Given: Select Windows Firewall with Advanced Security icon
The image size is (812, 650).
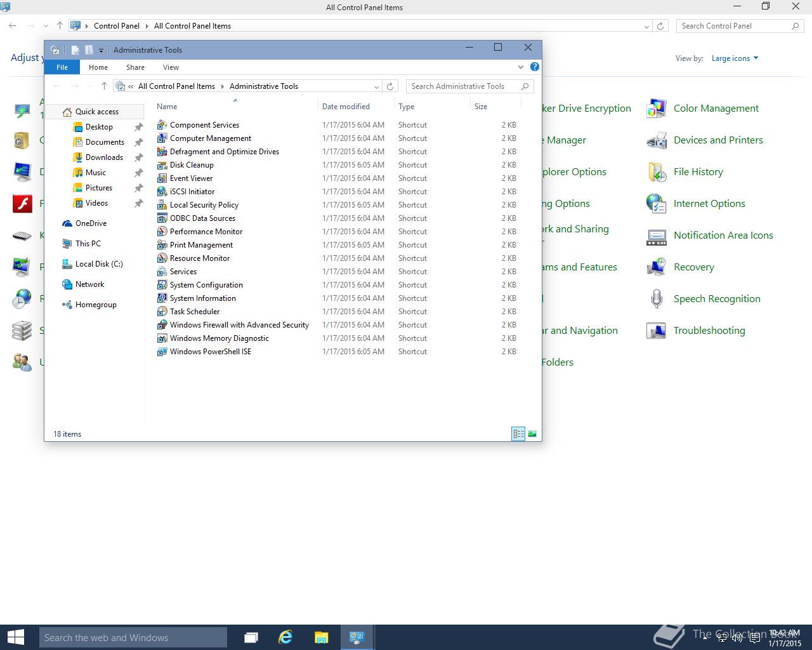Looking at the screenshot, I should (162, 325).
